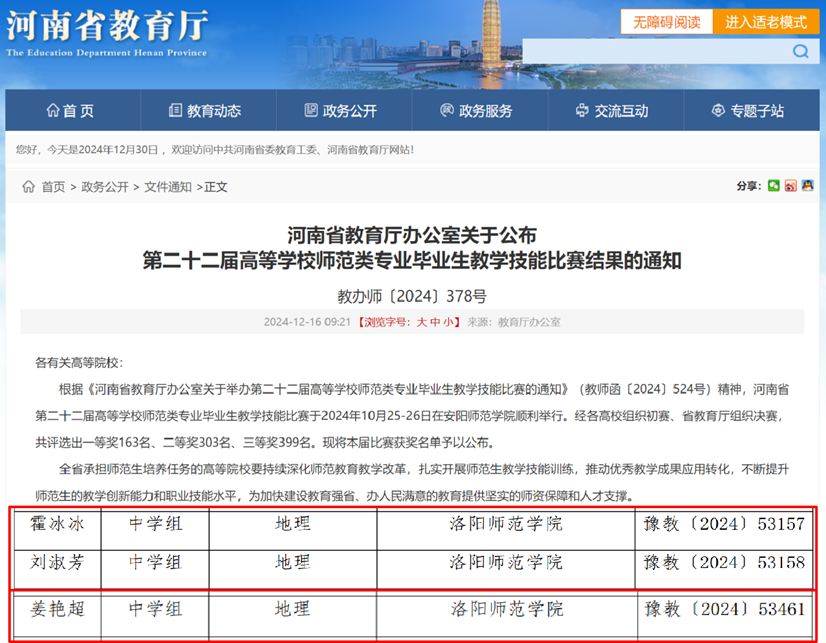826x643 pixels.
Task: Click the 教育动态 news icon
Action: (x=176, y=111)
